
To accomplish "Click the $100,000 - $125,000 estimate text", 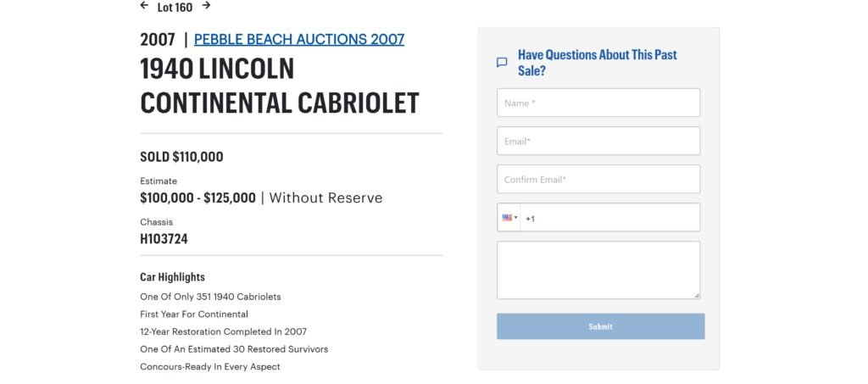I will [x=198, y=198].
